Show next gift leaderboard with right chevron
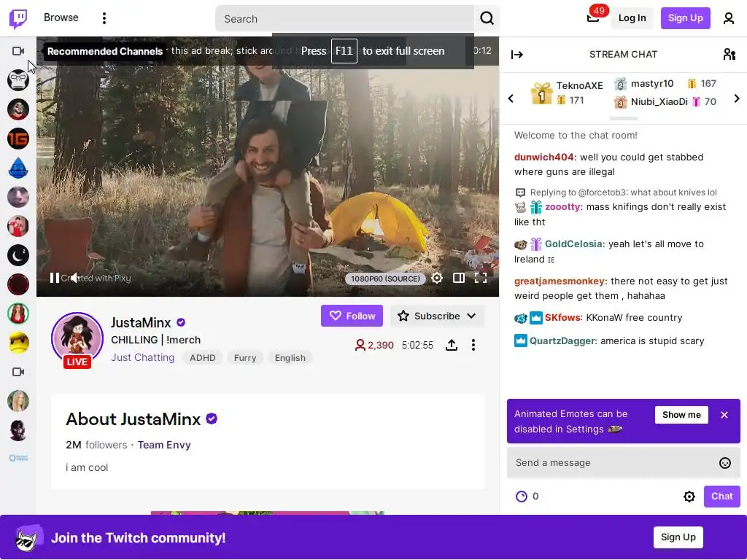Viewport: 747px width, 560px height. [737, 98]
